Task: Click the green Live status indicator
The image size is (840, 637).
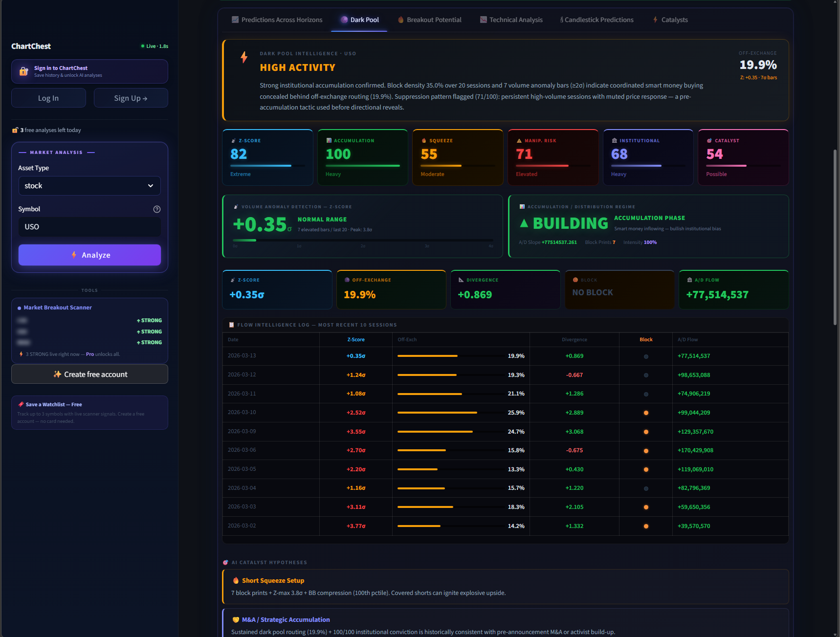Action: click(x=142, y=45)
